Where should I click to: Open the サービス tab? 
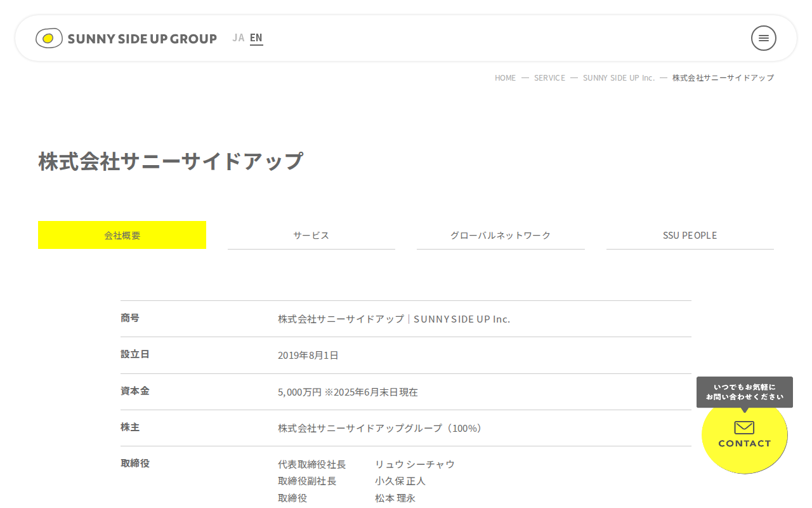pyautogui.click(x=311, y=235)
